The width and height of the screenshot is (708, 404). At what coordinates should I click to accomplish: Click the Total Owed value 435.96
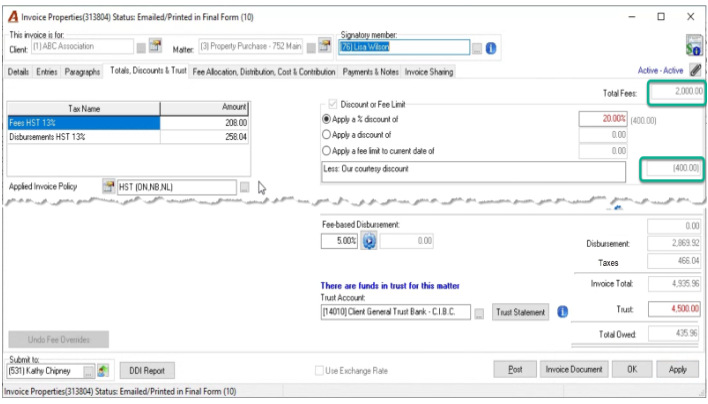coord(674,334)
